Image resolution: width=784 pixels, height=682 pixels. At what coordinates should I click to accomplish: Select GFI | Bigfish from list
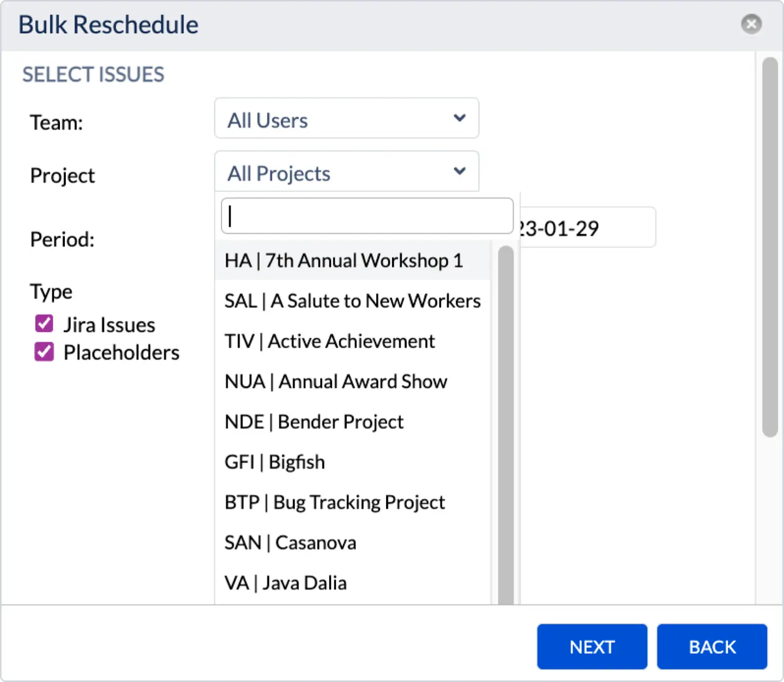point(275,462)
